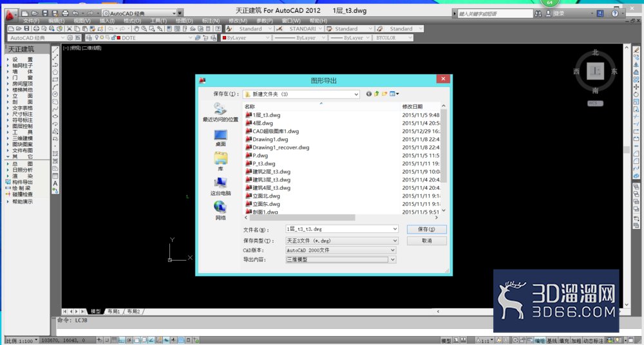644x345 pixels.
Task: Switch to the 布局2 layout tab
Action: click(133, 312)
